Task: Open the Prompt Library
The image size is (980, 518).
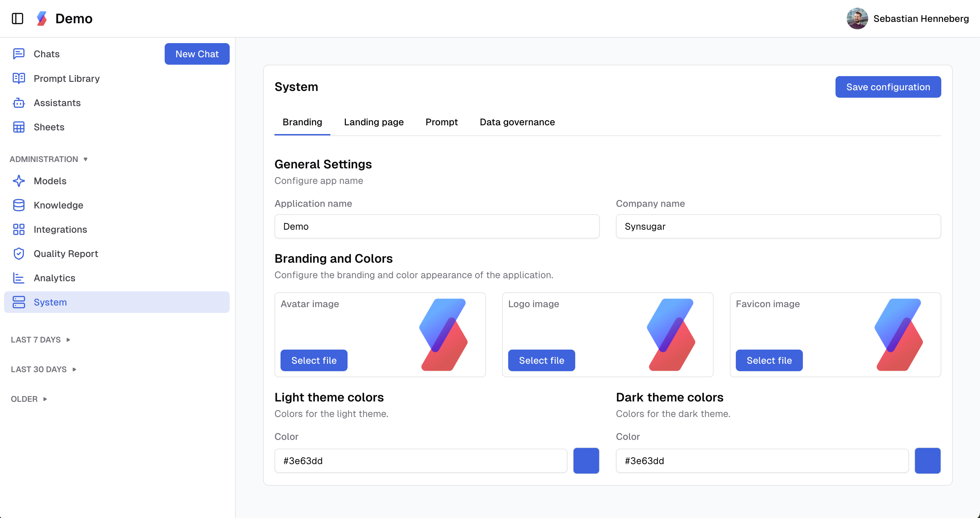Action: coord(67,78)
